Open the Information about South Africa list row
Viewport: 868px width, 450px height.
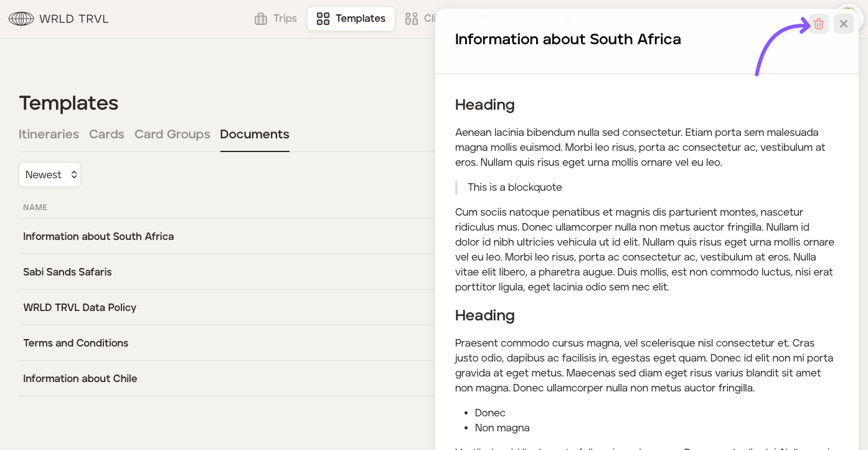pyautogui.click(x=98, y=236)
